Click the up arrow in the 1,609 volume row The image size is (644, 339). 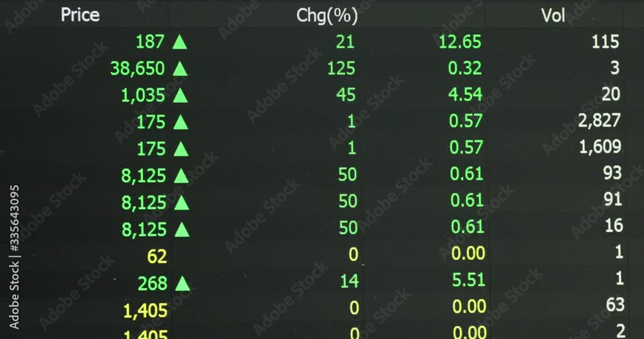click(181, 149)
